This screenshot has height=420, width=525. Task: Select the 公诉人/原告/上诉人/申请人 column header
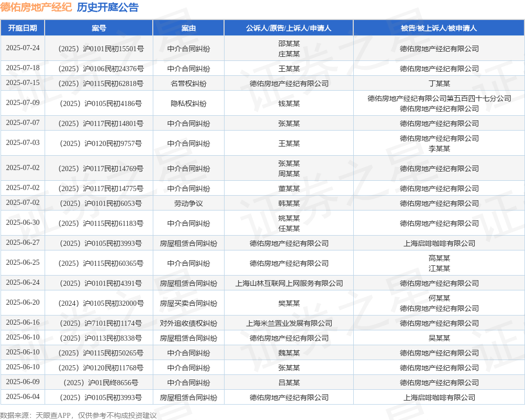(289, 28)
